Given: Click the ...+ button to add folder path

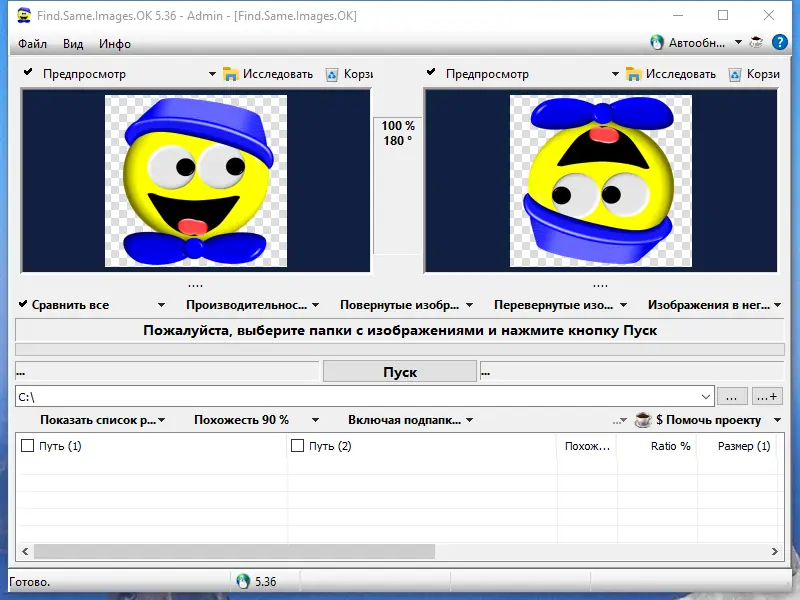Looking at the screenshot, I should [x=765, y=395].
